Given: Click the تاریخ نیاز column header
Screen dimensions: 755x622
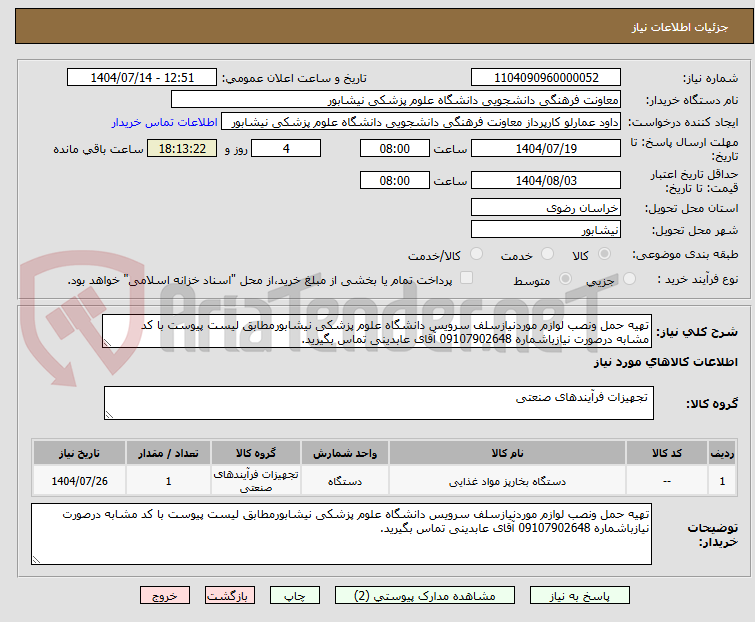Looking at the screenshot, I should coord(79,453).
